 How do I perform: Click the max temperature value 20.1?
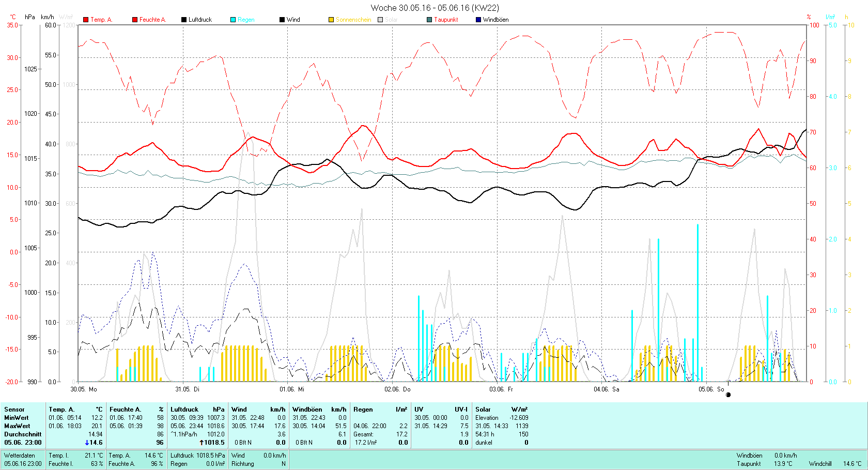[x=97, y=426]
